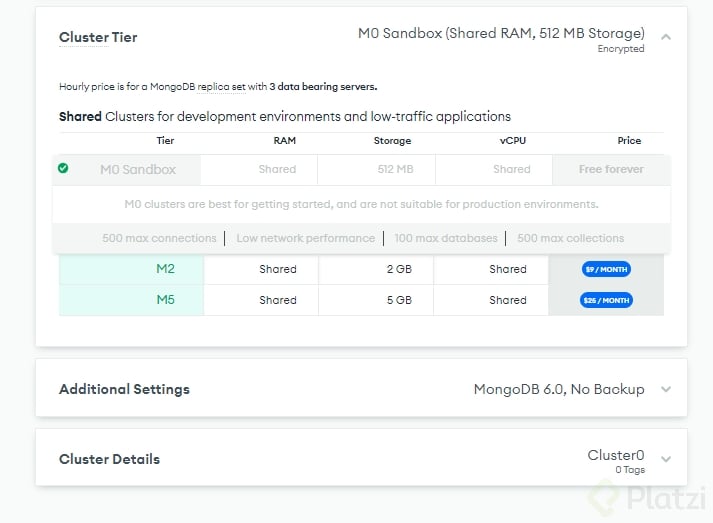Click the Free forever price cell
The height and width of the screenshot is (523, 713).
[611, 170]
